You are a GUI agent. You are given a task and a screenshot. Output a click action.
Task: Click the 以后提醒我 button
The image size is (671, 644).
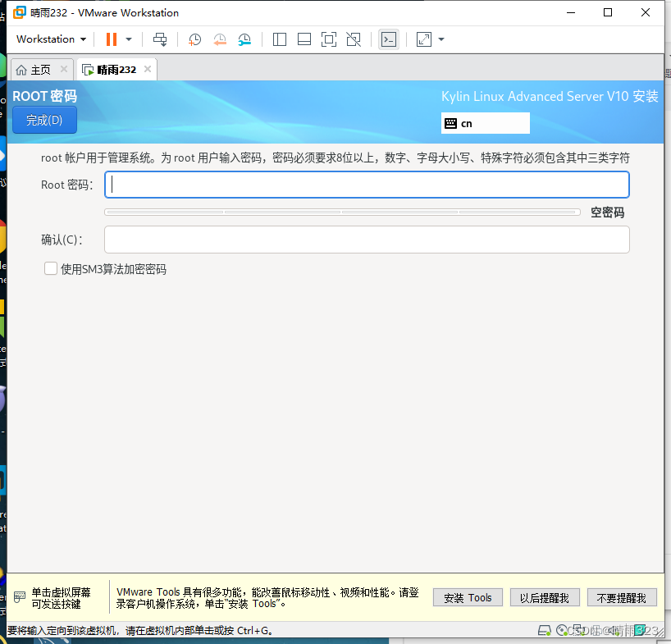(x=545, y=598)
